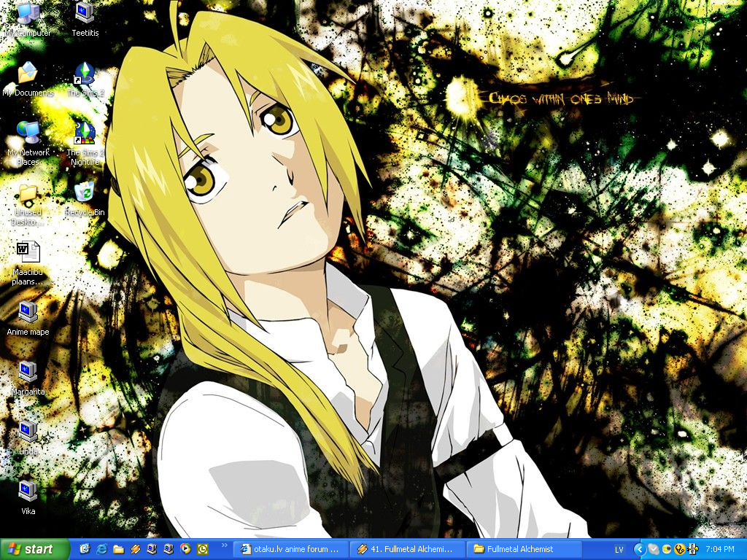This screenshot has height=560, width=747.
Task: Expand the Quick Launch overflow chevron
Action: click(225, 545)
